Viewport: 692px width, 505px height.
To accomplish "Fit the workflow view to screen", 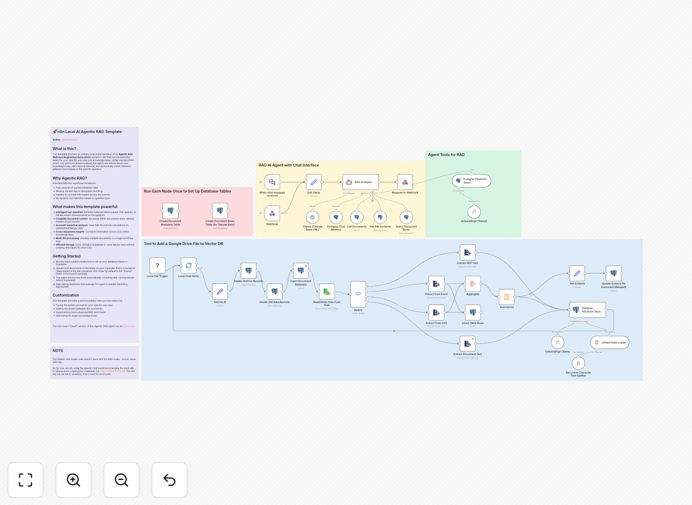I will 26,480.
